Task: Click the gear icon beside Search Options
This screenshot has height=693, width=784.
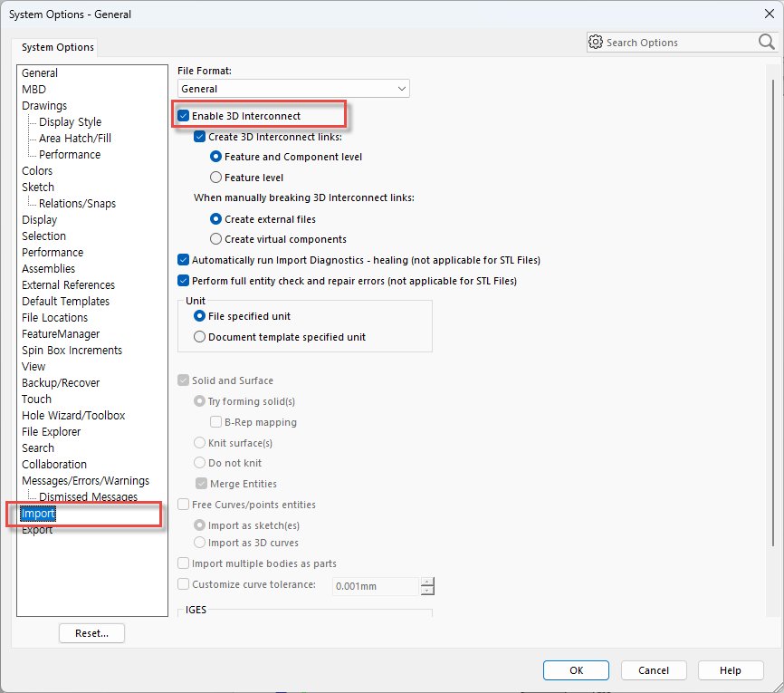Action: coord(595,42)
